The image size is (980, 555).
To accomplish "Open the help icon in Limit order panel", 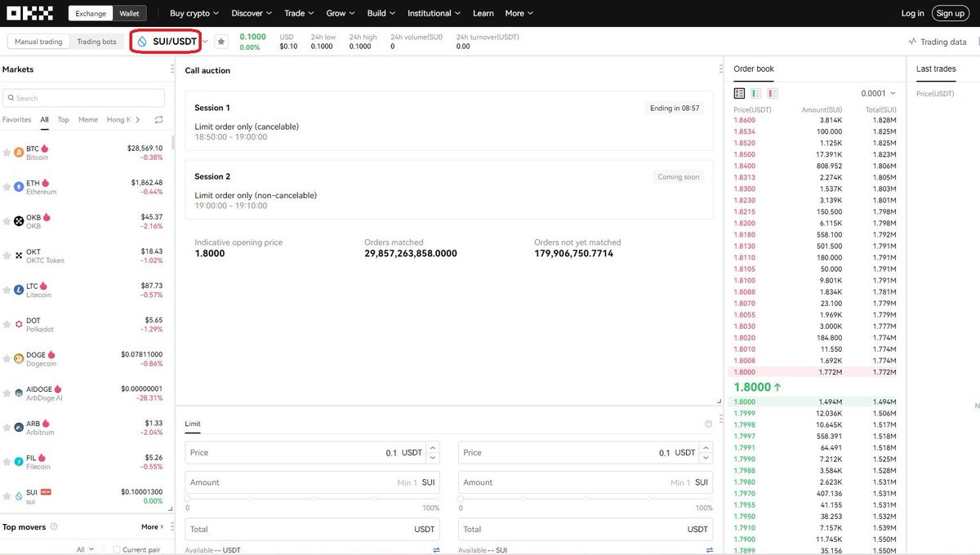I will pos(708,424).
